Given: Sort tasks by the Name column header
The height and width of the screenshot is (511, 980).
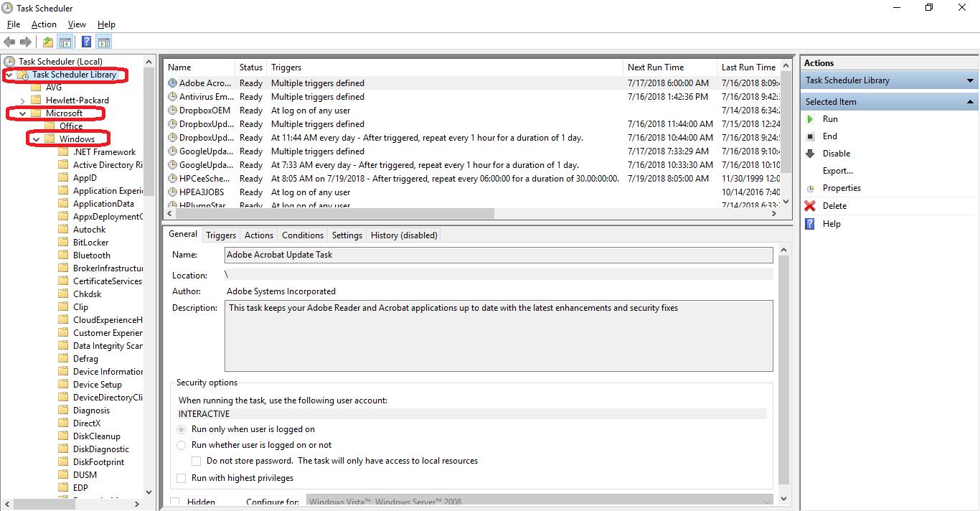Looking at the screenshot, I should pyautogui.click(x=199, y=67).
